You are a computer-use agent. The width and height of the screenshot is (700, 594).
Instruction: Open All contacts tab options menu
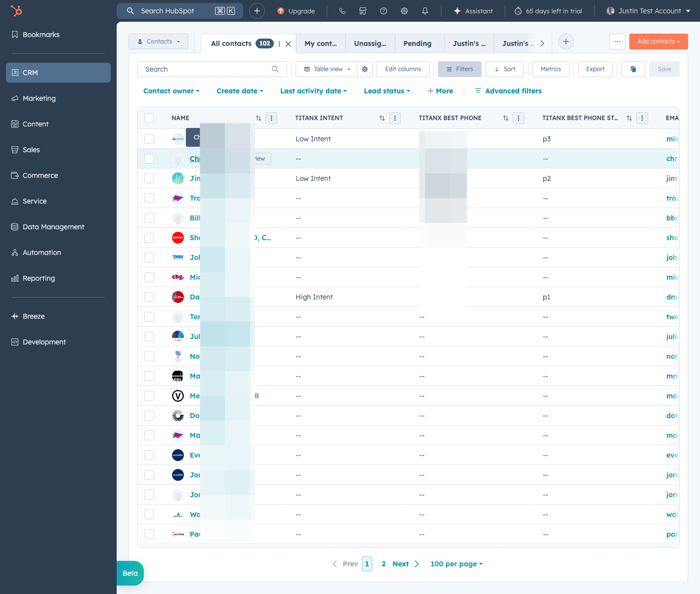tap(279, 44)
